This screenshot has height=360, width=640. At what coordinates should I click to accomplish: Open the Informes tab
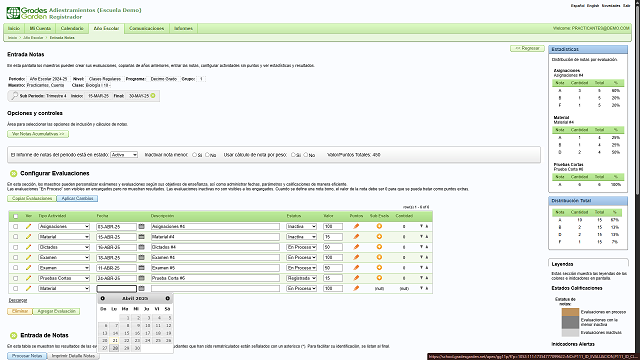point(183,29)
